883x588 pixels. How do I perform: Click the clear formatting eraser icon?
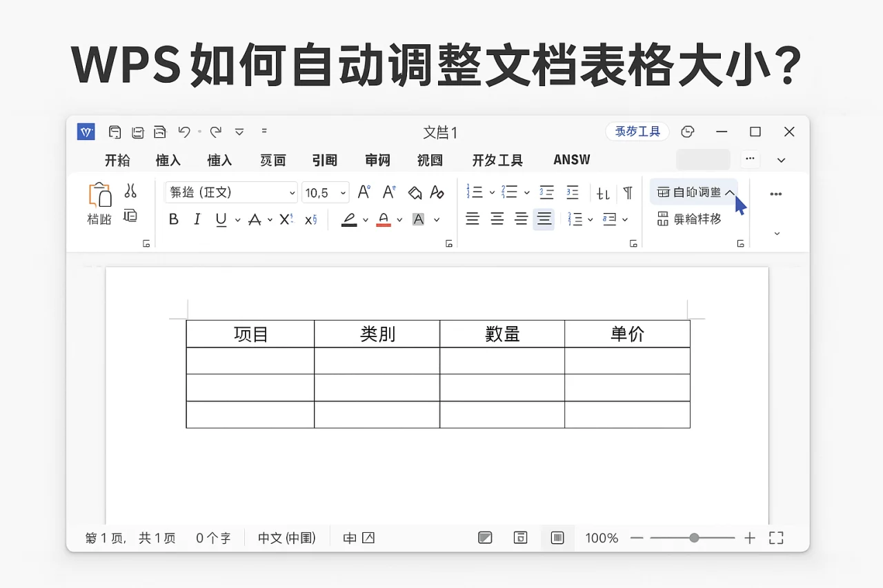tap(415, 192)
